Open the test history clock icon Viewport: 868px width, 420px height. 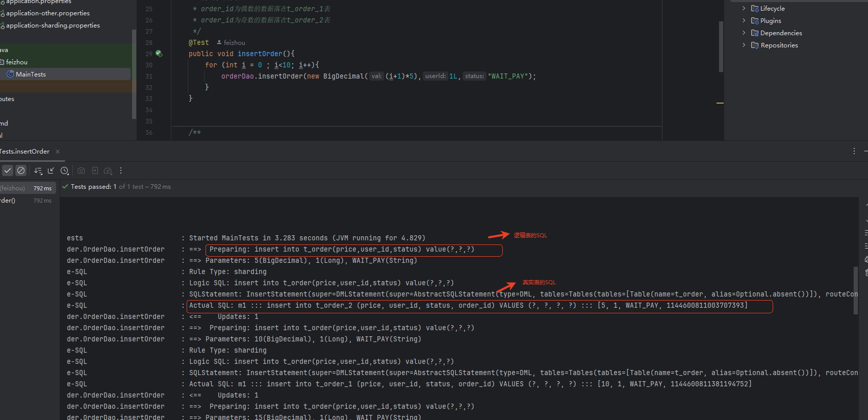click(65, 171)
